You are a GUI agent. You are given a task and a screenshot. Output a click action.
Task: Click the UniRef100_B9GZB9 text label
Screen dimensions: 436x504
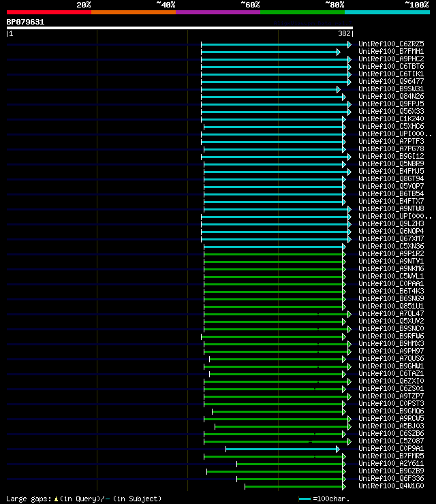tap(391, 471)
